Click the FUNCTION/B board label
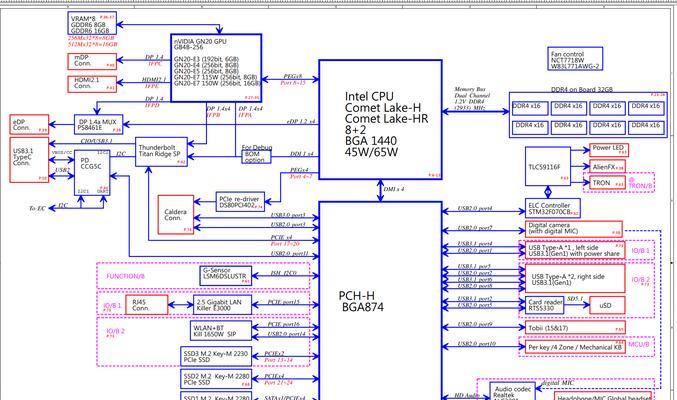The width and height of the screenshot is (677, 400). (126, 276)
